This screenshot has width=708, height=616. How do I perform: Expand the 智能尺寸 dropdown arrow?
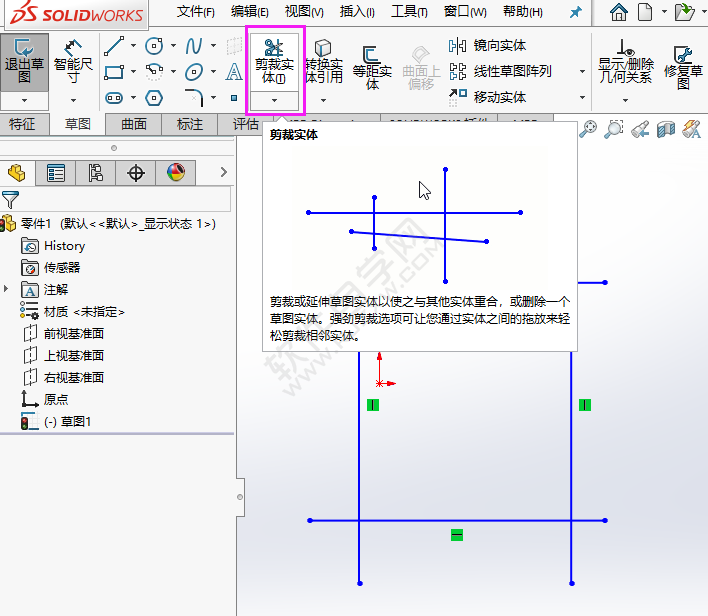tap(73, 100)
